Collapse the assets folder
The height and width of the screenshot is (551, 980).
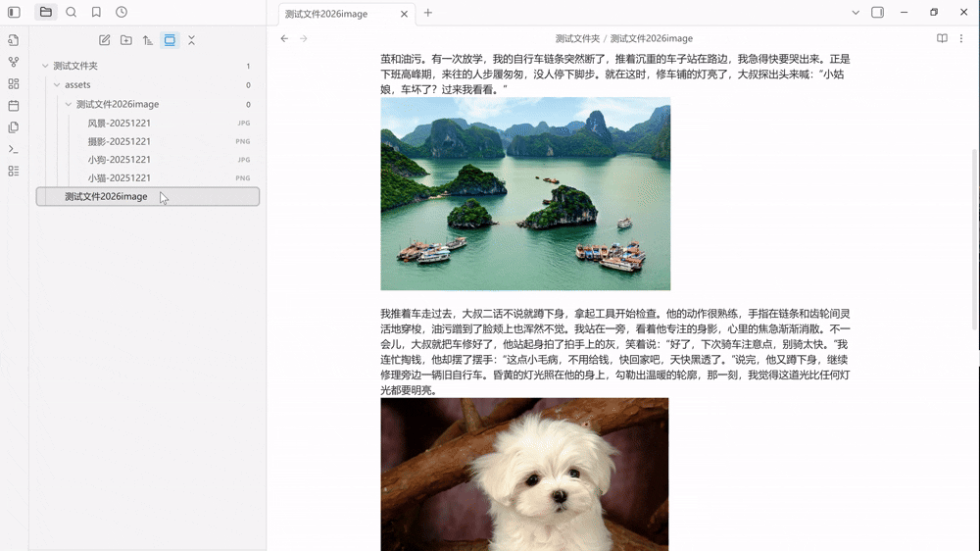click(57, 84)
